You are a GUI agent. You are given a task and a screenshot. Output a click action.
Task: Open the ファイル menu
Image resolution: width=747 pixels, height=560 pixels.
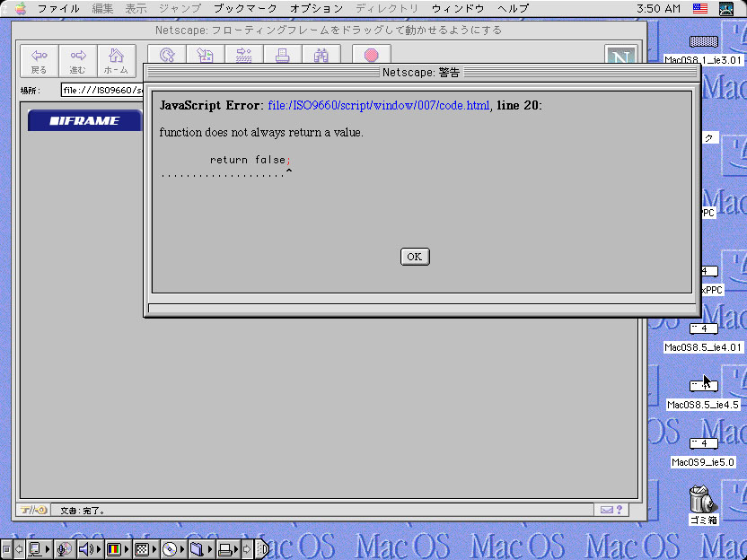pos(58,9)
